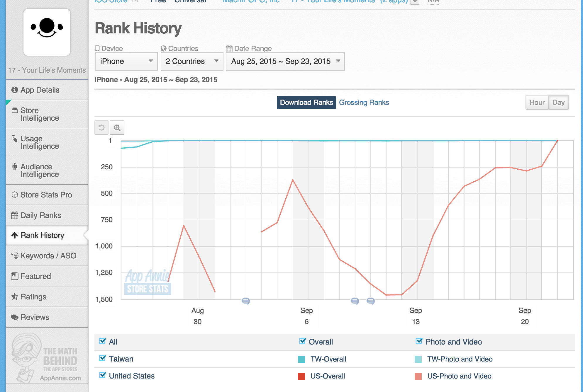The width and height of the screenshot is (583, 392).
Task: Click the Countries globe icon
Action: click(163, 48)
